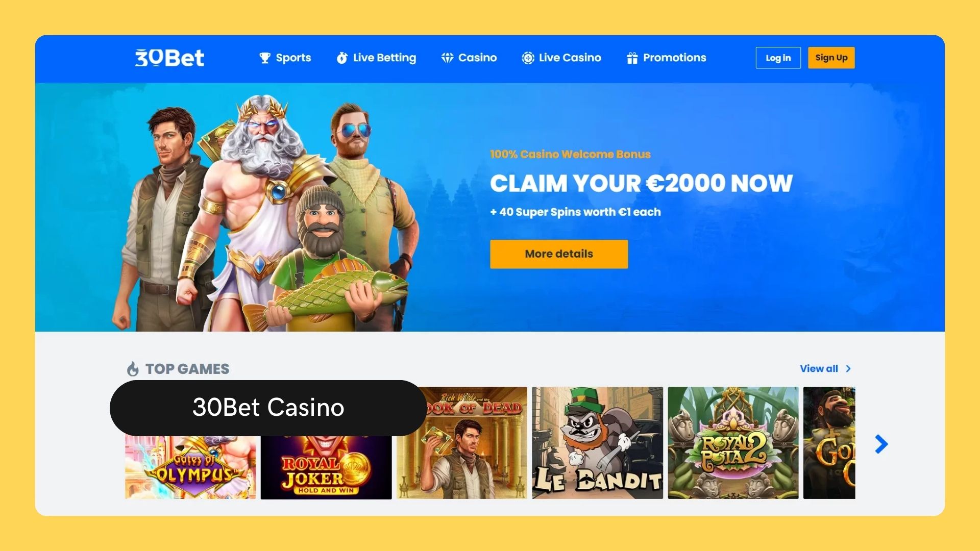Open the View all games link
980x551 pixels.
tap(819, 369)
